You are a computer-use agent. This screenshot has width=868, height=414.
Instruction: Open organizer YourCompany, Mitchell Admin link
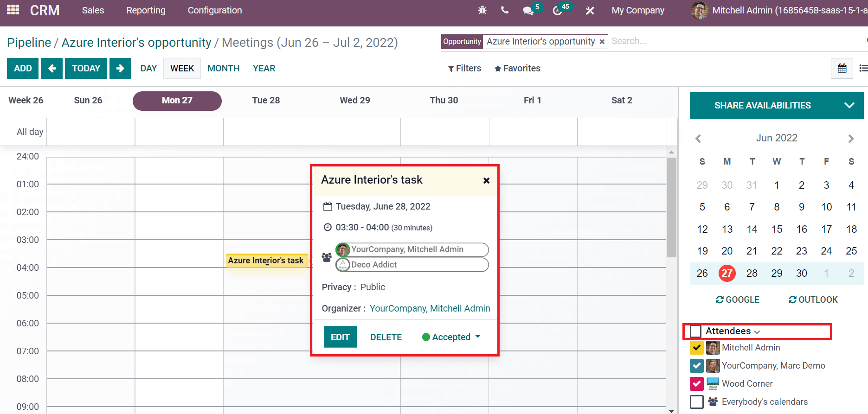click(x=430, y=309)
